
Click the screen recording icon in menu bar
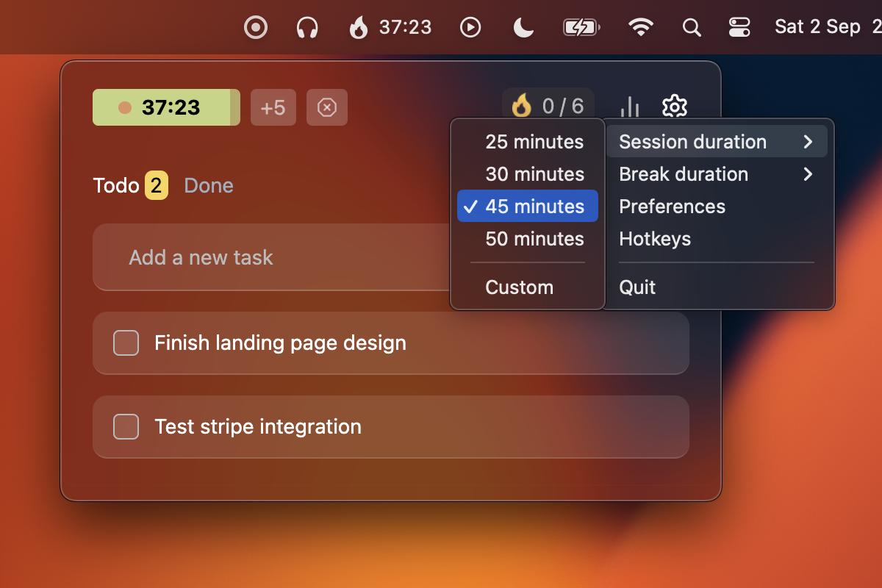point(255,27)
